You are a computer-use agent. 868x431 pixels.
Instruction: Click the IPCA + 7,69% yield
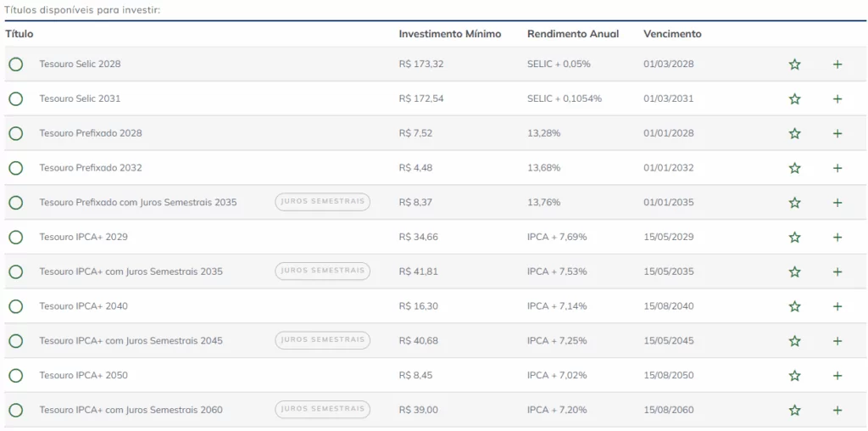[557, 237]
